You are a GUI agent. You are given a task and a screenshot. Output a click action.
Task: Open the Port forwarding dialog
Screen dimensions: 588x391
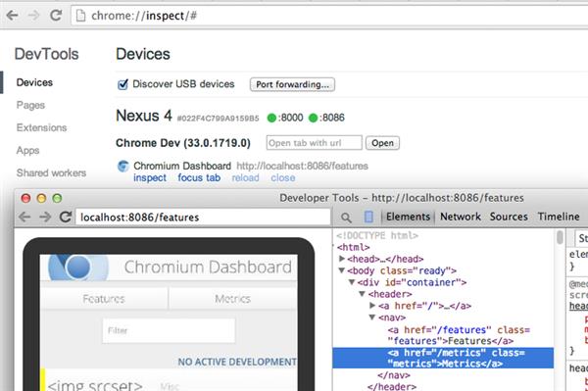(292, 84)
